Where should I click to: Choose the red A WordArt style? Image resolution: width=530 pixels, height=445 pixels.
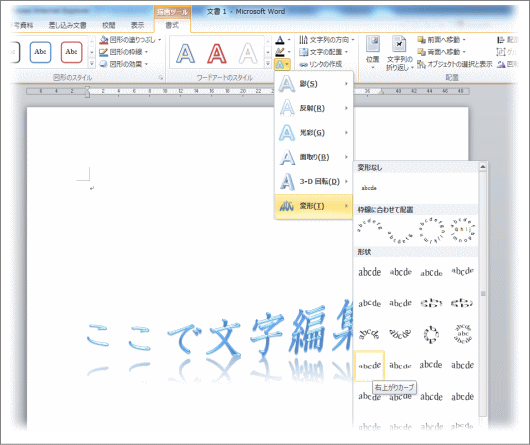point(216,53)
